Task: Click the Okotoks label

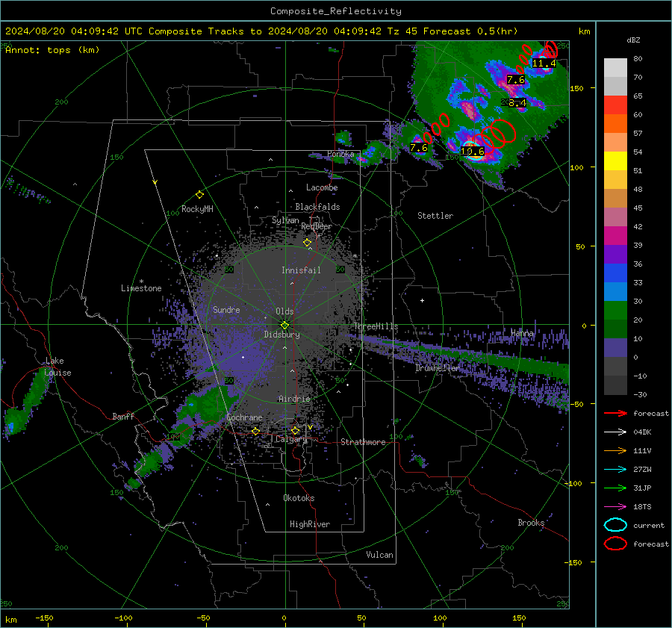Action: (x=299, y=498)
